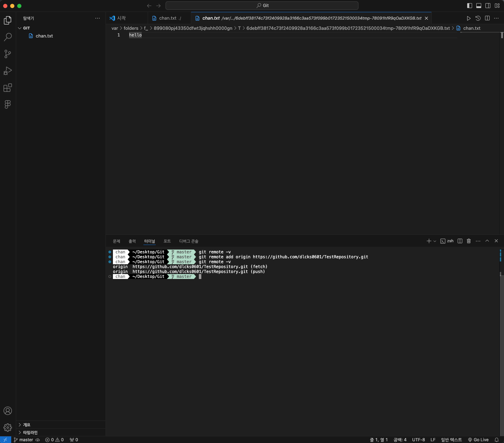Customize layout from title bar
Image resolution: width=504 pixels, height=443 pixels.
point(497,6)
